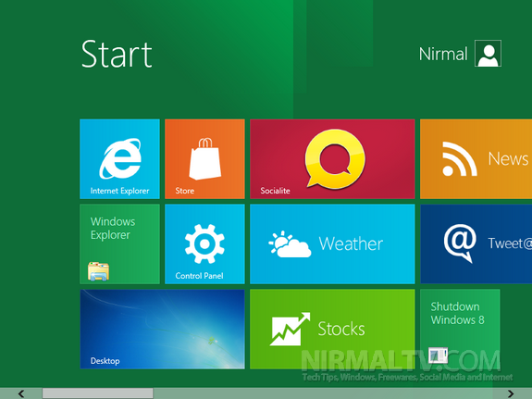
Task: Click the Nirmal user avatar picture
Action: (488, 54)
